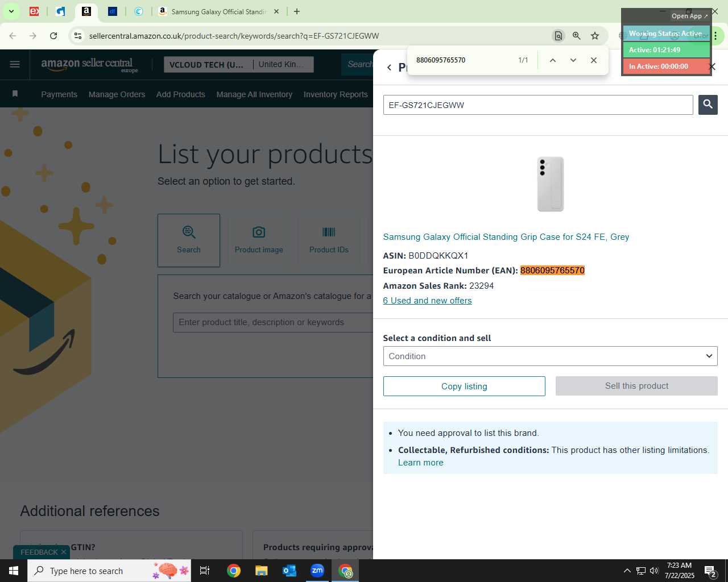
Task: Open Add Products menu item
Action: (x=181, y=94)
